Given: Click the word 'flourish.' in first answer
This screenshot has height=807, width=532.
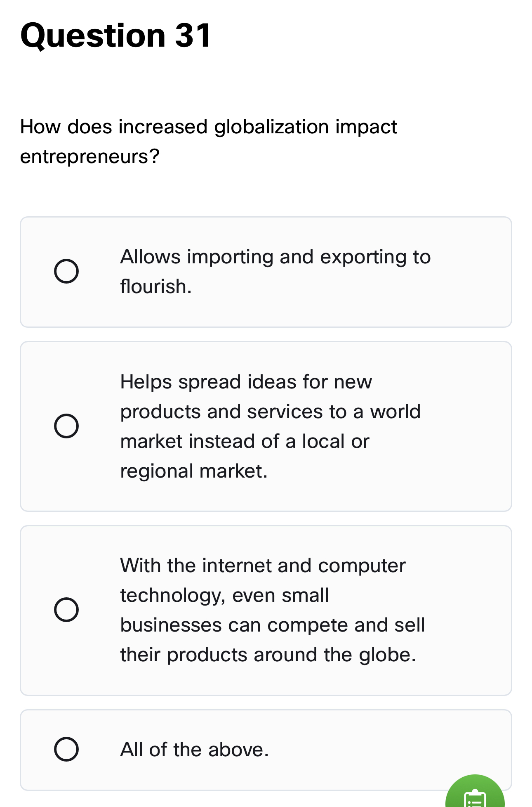Looking at the screenshot, I should coord(156,286).
